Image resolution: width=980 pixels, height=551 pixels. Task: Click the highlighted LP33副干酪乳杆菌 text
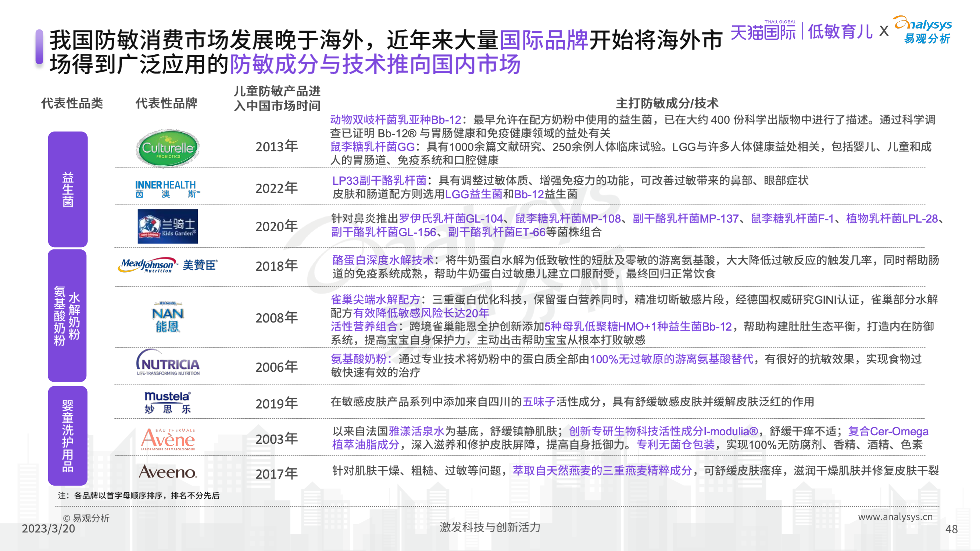[x=379, y=180]
